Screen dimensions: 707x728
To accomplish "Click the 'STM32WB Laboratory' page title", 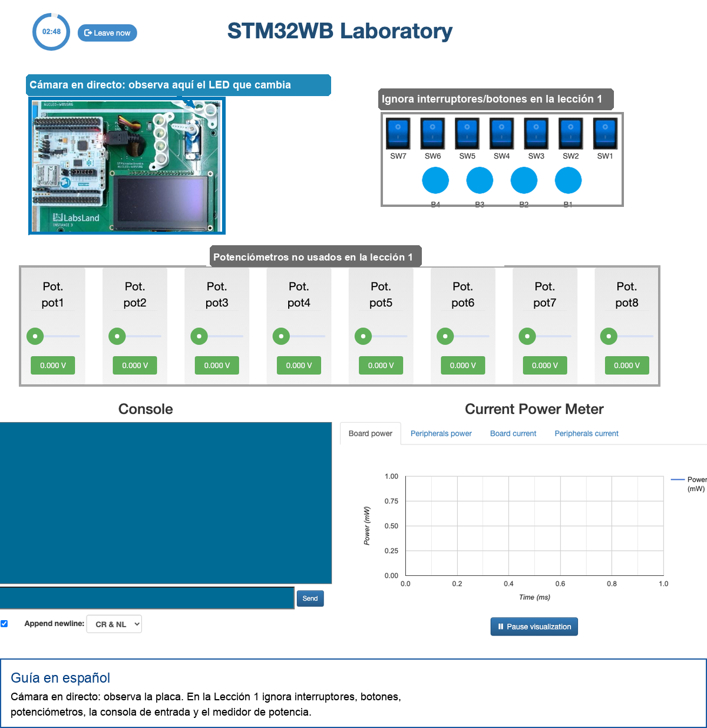I will tap(340, 31).
